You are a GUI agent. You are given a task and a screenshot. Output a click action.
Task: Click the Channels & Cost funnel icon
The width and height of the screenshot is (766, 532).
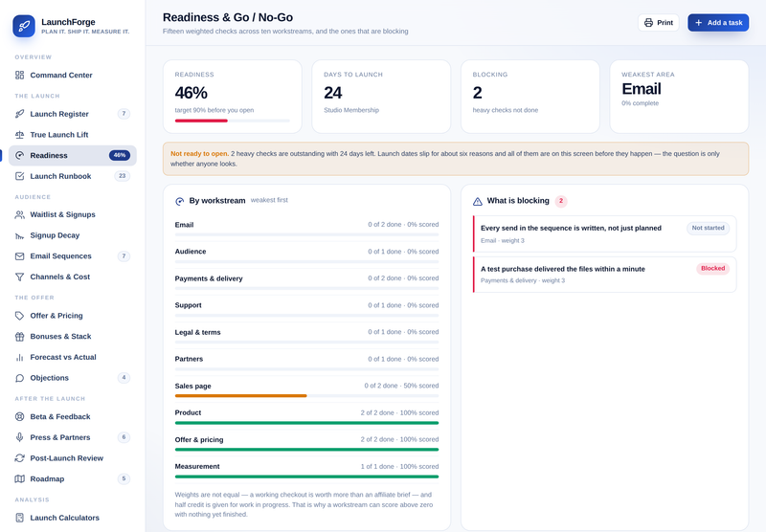pyautogui.click(x=19, y=277)
